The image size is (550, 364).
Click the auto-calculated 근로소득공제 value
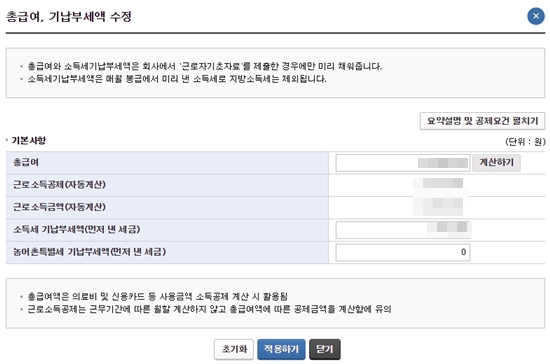click(438, 183)
